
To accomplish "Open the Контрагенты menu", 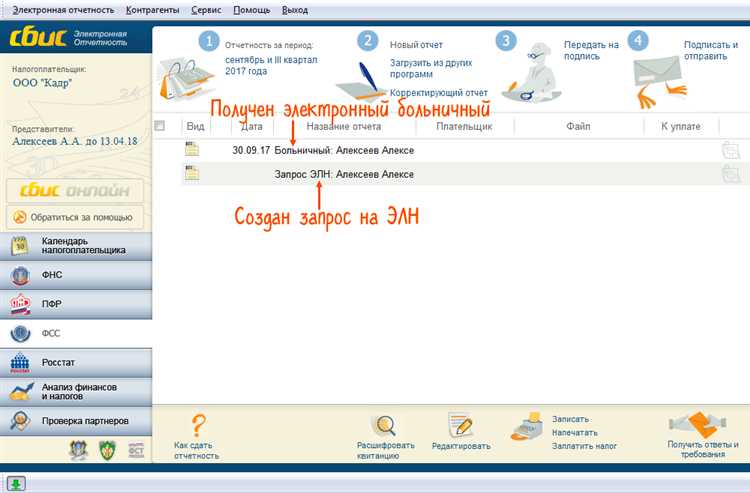I will (153, 10).
